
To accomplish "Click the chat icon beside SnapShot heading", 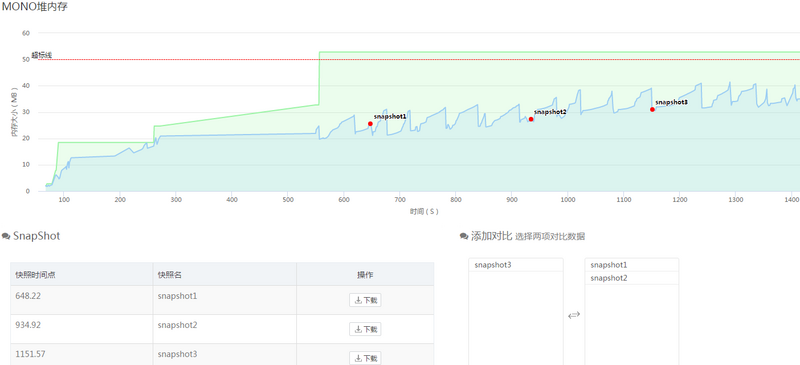I will click(6, 236).
